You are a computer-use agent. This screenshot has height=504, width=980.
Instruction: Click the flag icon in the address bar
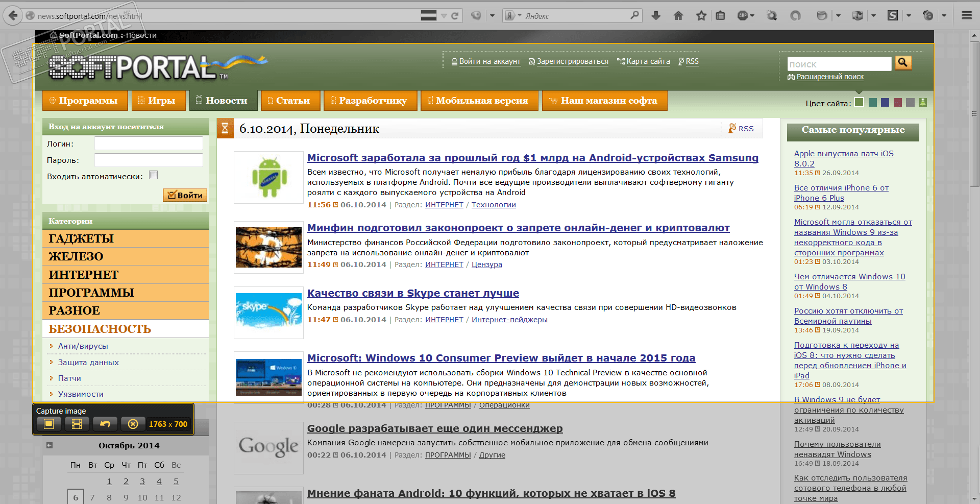click(x=429, y=16)
